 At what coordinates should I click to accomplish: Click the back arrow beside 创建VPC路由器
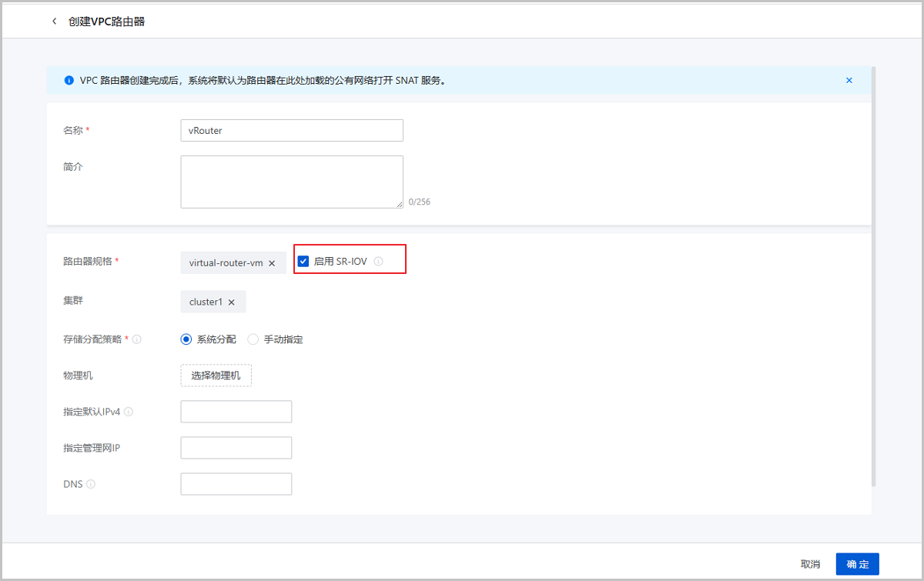54,22
